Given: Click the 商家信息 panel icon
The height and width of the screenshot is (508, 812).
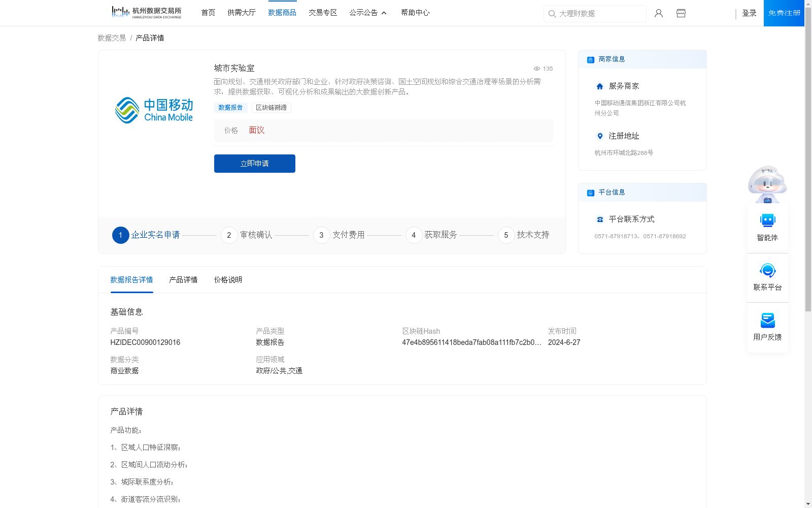Looking at the screenshot, I should point(591,59).
